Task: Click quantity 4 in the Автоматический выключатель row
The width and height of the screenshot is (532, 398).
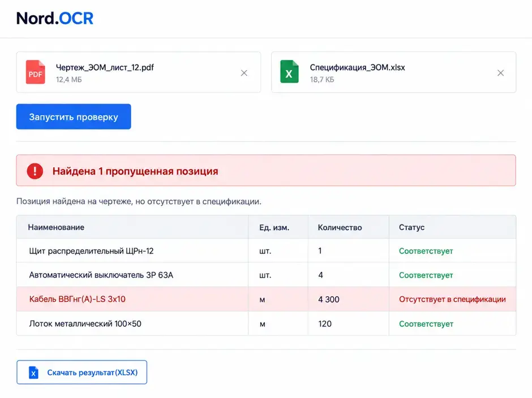Action: pyautogui.click(x=321, y=275)
